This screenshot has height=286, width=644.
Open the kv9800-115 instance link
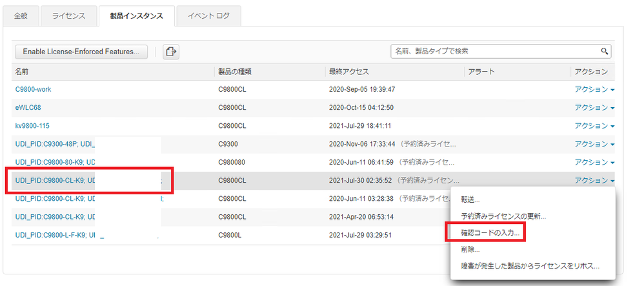coord(32,126)
